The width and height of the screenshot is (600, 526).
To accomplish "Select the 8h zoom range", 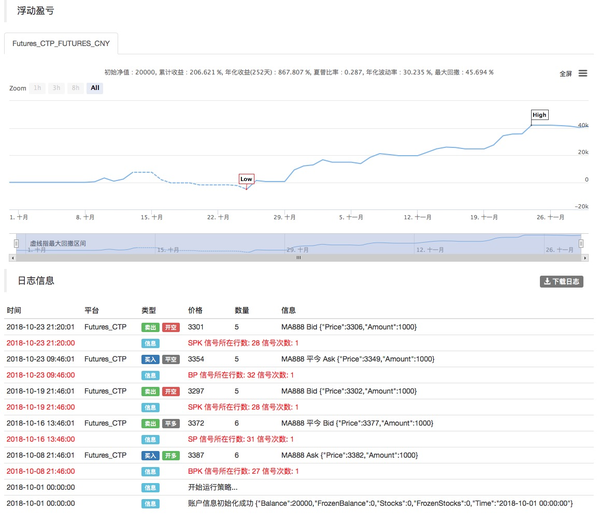I will tap(75, 88).
